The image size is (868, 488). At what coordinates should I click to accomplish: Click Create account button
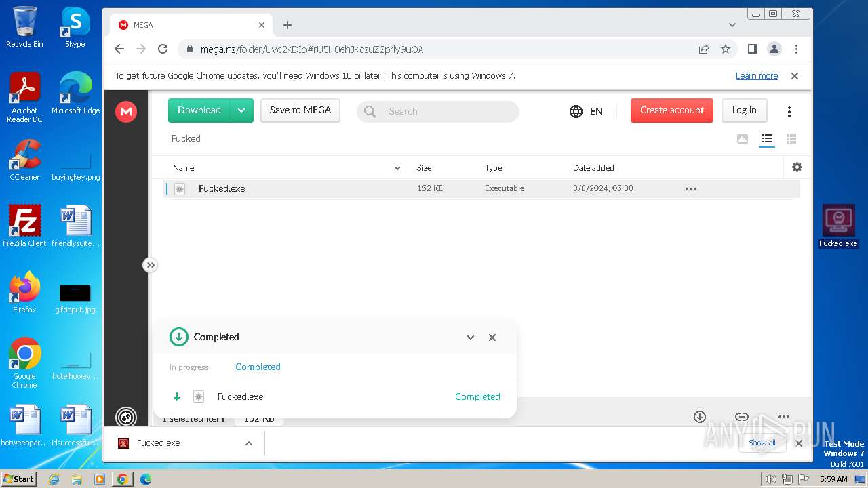tap(672, 110)
